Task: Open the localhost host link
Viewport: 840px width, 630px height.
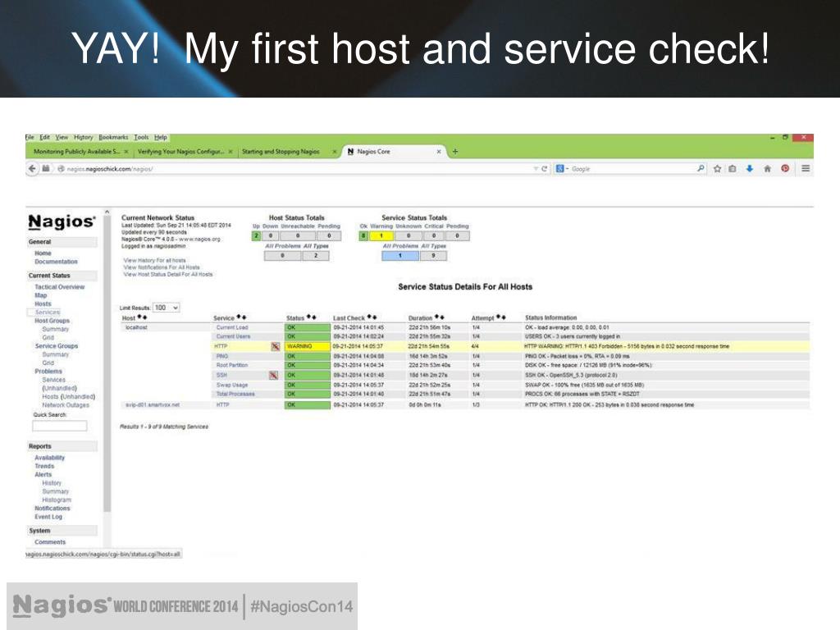Action: [136, 327]
